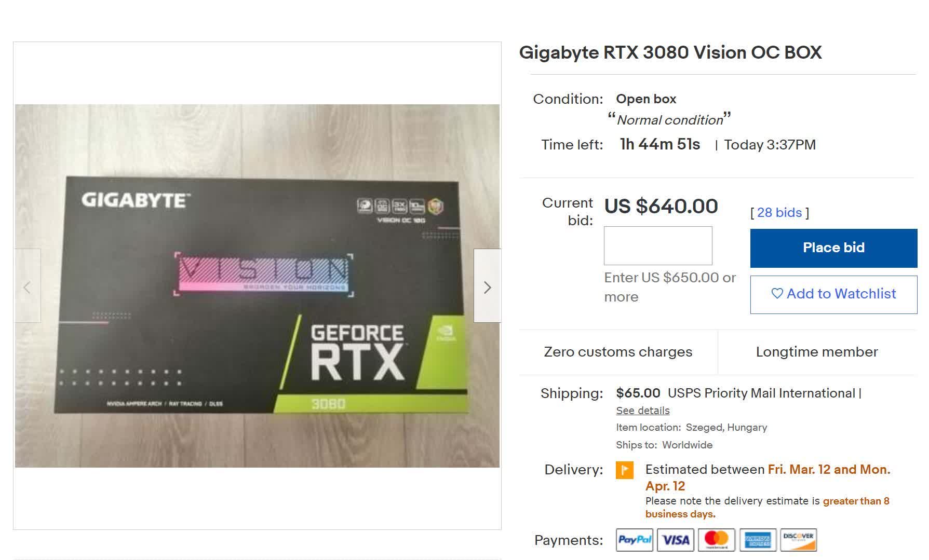
Task: Click the Place bid button
Action: [x=833, y=248]
